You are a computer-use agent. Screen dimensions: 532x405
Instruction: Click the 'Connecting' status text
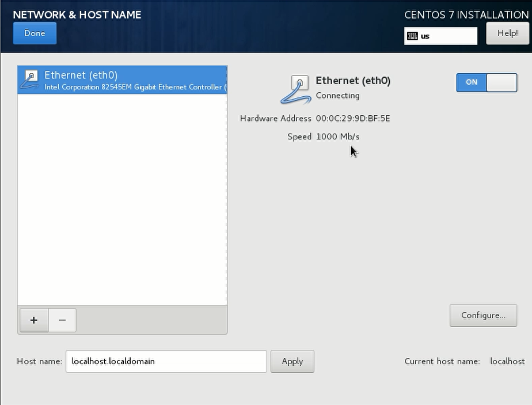(337, 96)
